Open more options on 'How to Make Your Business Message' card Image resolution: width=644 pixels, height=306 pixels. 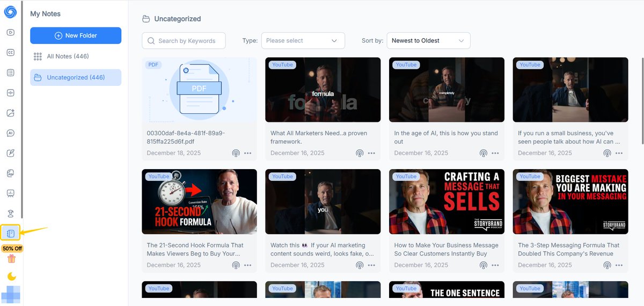[495, 265]
